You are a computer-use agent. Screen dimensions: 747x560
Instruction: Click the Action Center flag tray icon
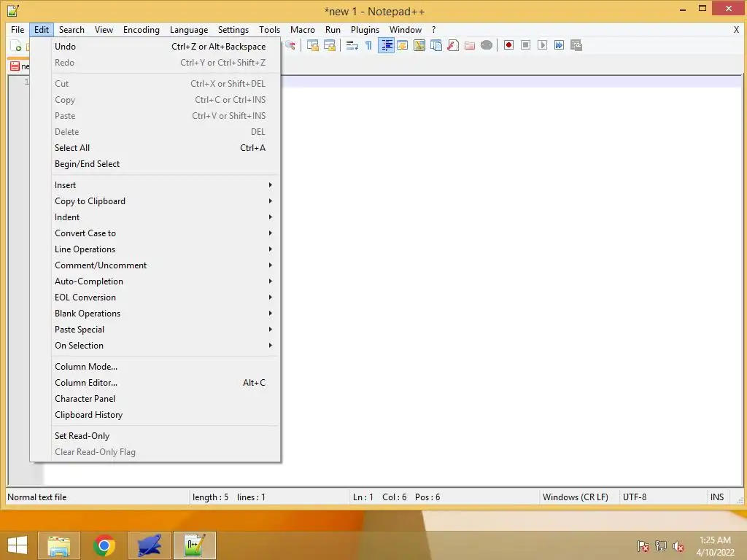click(x=643, y=546)
